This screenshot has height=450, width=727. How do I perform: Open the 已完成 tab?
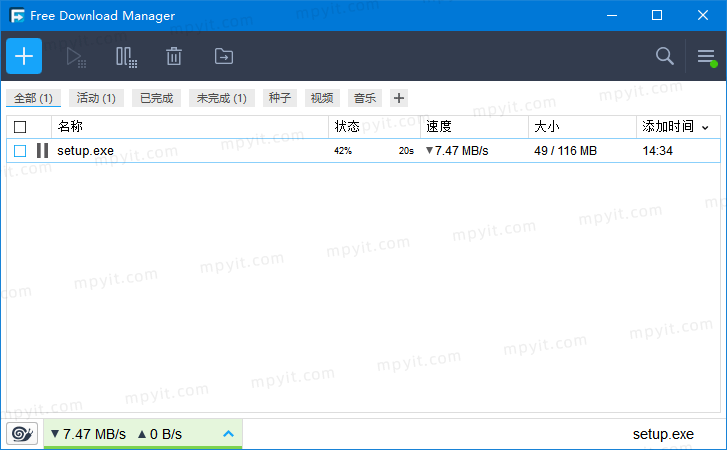[x=156, y=98]
